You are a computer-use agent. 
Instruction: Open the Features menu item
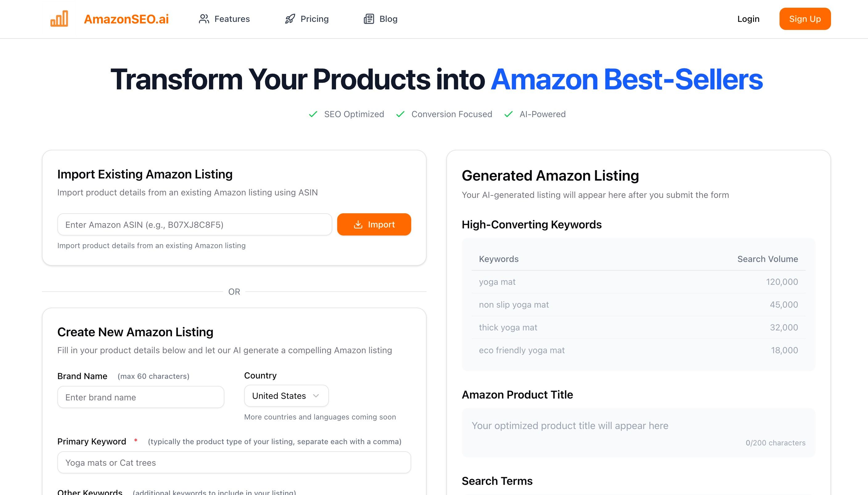(x=232, y=19)
